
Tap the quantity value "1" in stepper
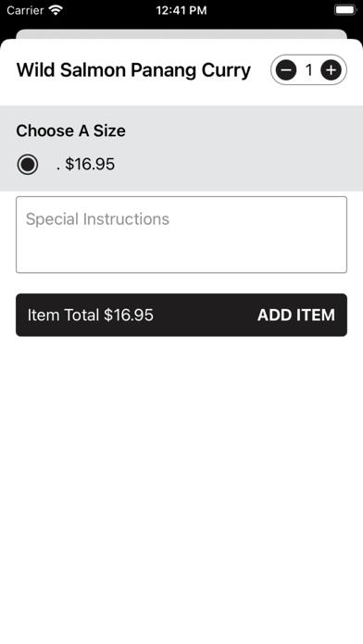click(x=308, y=70)
